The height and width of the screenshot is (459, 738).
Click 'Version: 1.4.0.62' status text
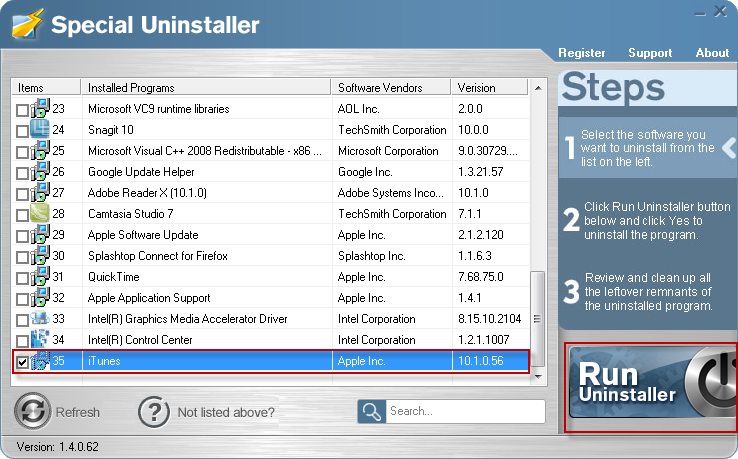pyautogui.click(x=57, y=446)
